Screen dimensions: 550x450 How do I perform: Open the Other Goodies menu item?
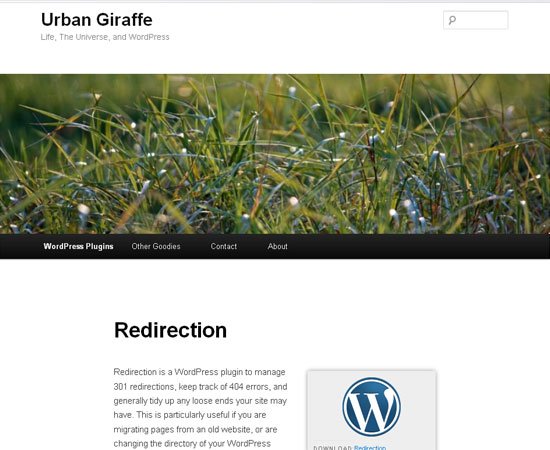pos(156,246)
